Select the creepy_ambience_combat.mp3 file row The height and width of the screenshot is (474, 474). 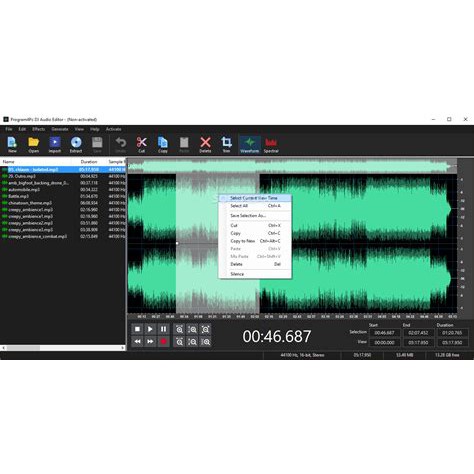(63, 236)
